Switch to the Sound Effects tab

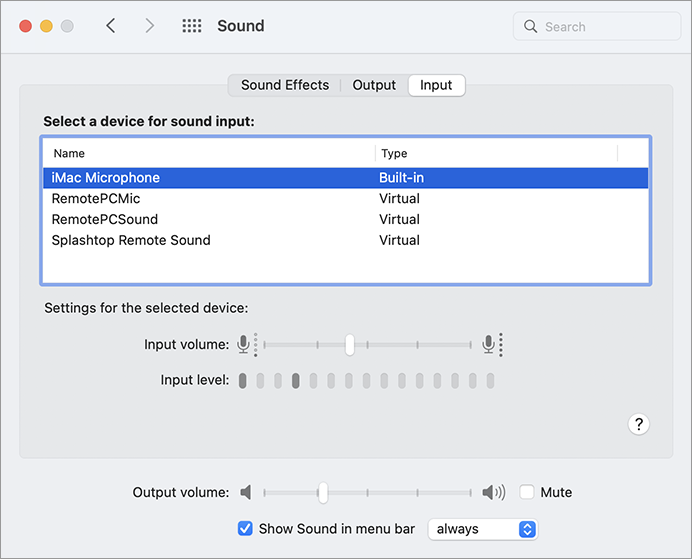tap(285, 85)
